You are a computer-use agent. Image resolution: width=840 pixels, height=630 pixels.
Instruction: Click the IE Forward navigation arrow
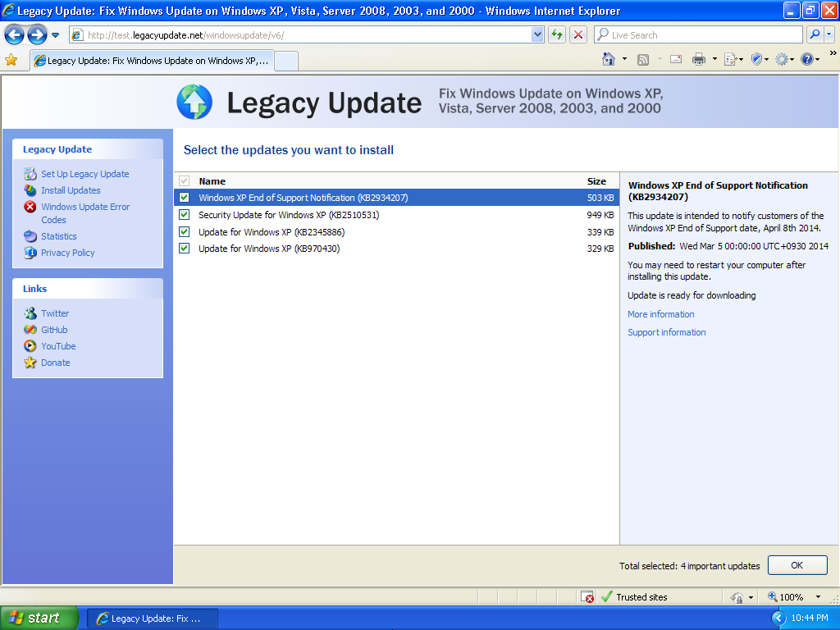(37, 35)
